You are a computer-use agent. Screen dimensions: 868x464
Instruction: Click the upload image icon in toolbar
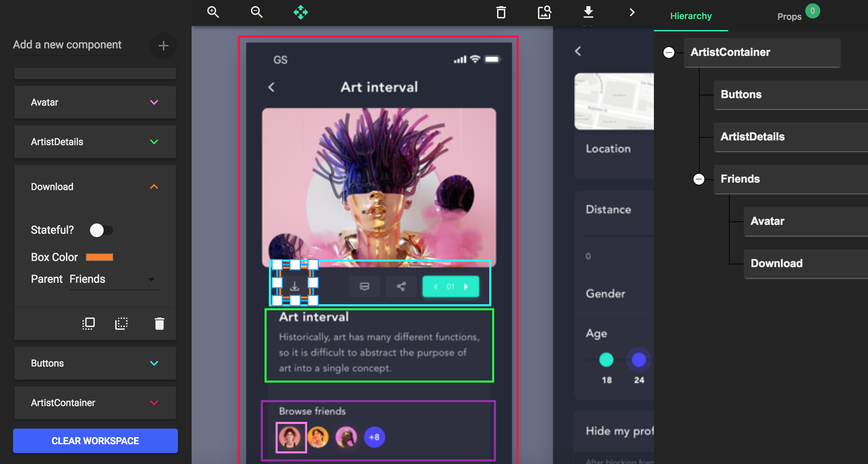coord(544,13)
